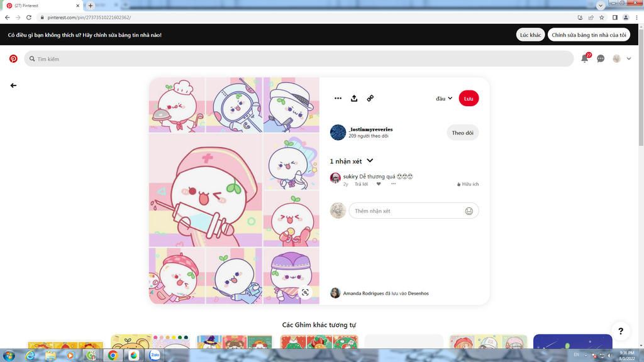Bookmark page with star icon
This screenshot has height=362, width=644.
pos(602,17)
